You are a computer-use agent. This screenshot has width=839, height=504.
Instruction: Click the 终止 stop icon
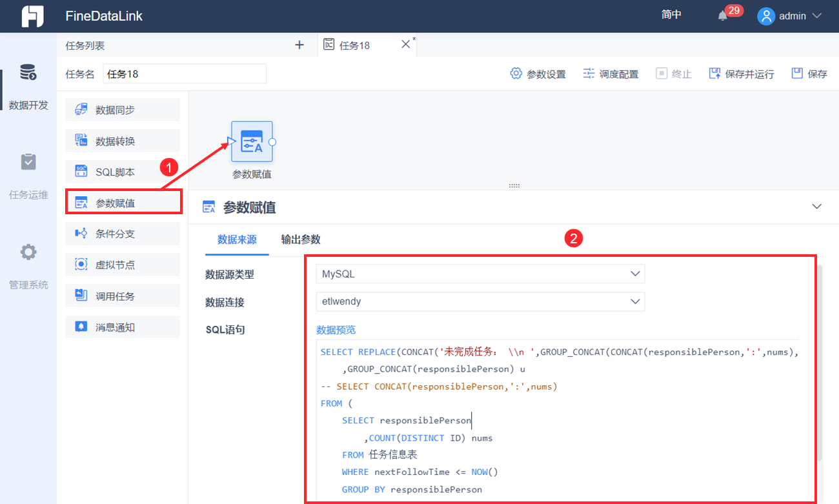pyautogui.click(x=662, y=73)
